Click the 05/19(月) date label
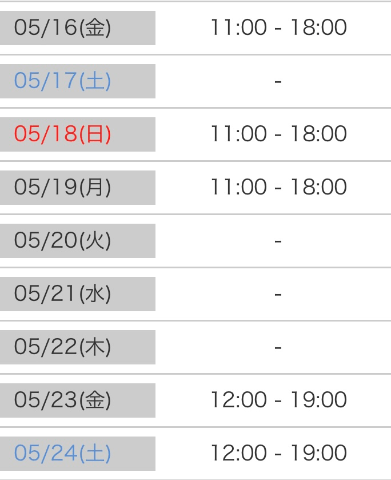The image size is (391, 480). pyautogui.click(x=62, y=187)
